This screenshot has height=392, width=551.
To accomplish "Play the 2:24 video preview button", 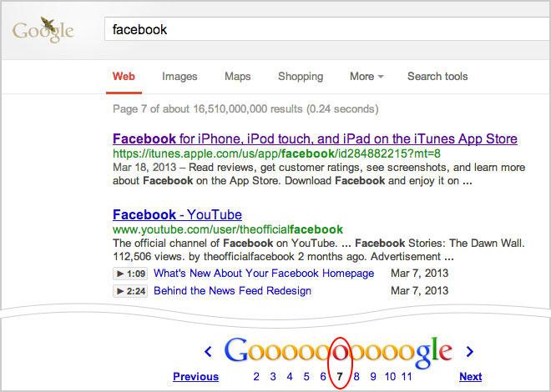I will (130, 291).
